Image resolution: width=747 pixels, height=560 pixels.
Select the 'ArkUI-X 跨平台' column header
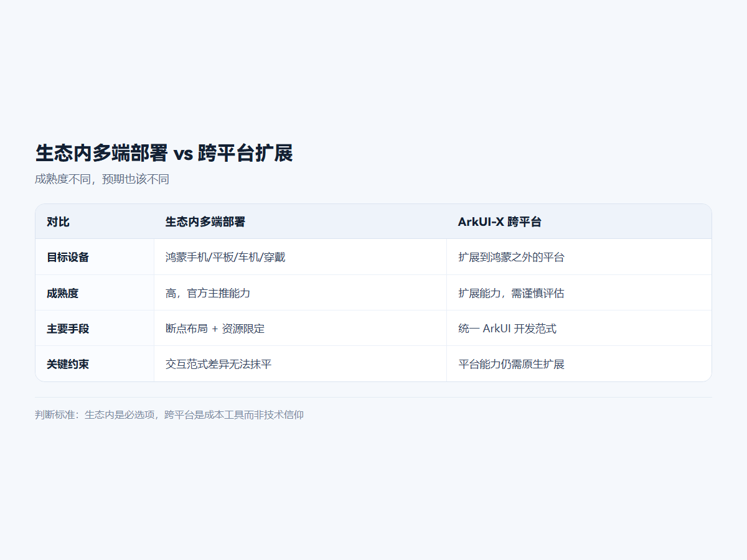579,222
